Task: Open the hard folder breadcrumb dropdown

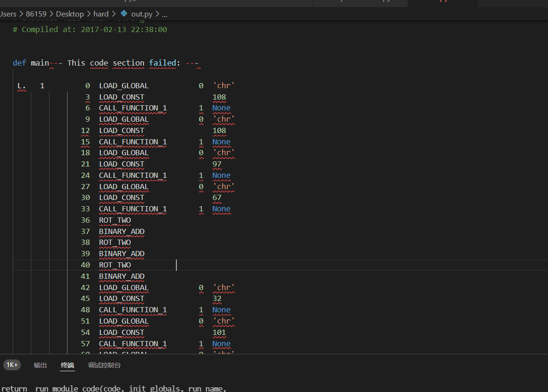Action: tap(101, 14)
